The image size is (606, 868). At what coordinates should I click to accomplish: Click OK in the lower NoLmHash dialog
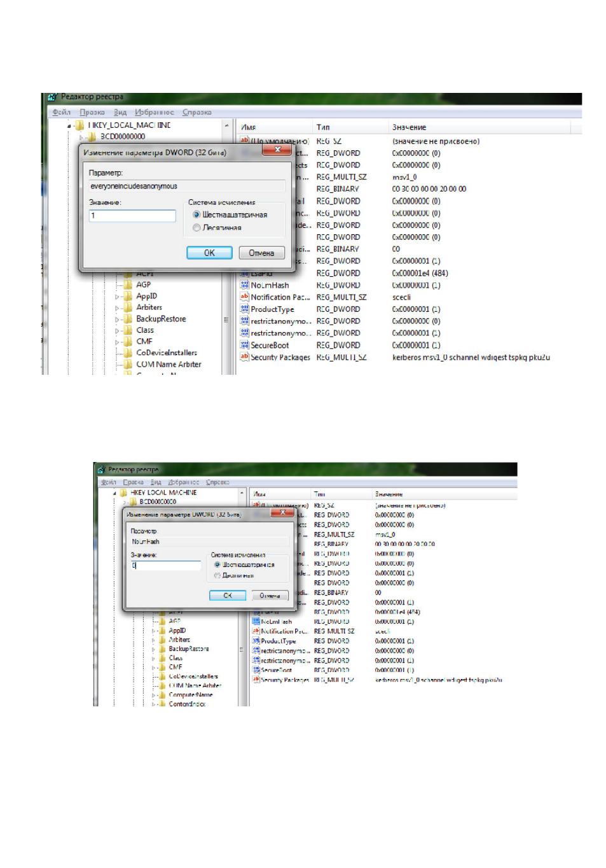pyautogui.click(x=228, y=596)
